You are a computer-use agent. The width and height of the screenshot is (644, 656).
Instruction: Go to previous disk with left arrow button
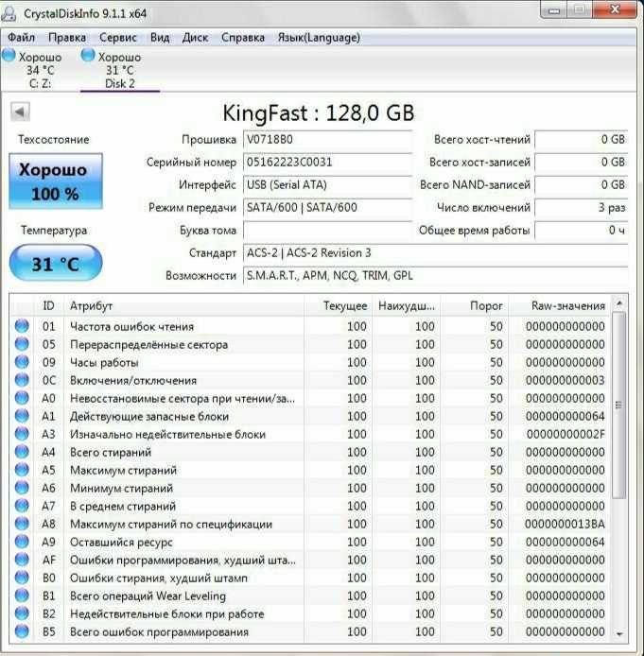pos(20,112)
